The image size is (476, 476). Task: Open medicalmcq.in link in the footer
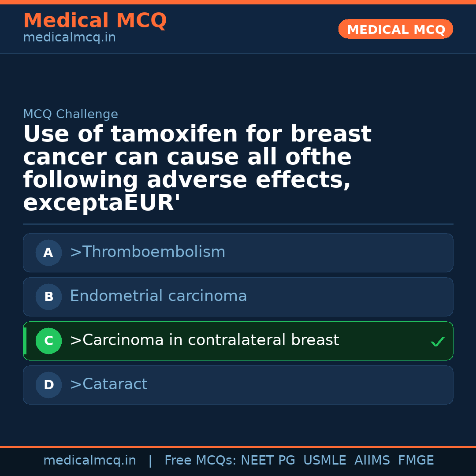(x=89, y=461)
